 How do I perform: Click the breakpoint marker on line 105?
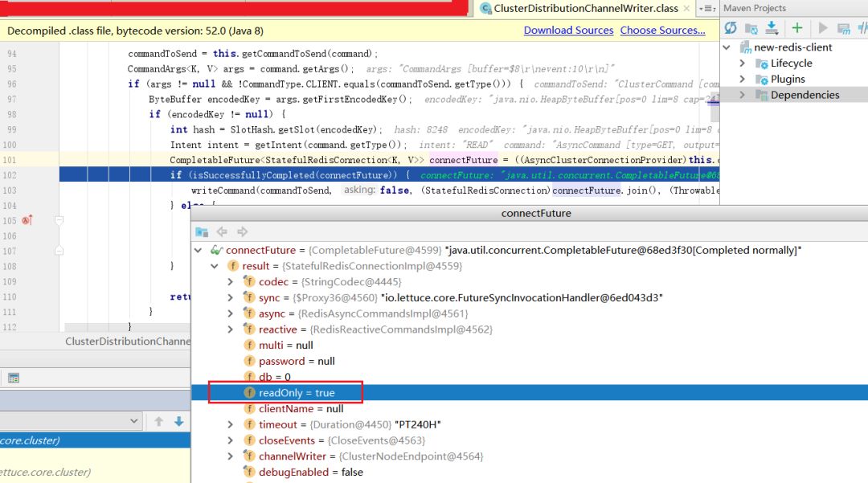click(27, 220)
